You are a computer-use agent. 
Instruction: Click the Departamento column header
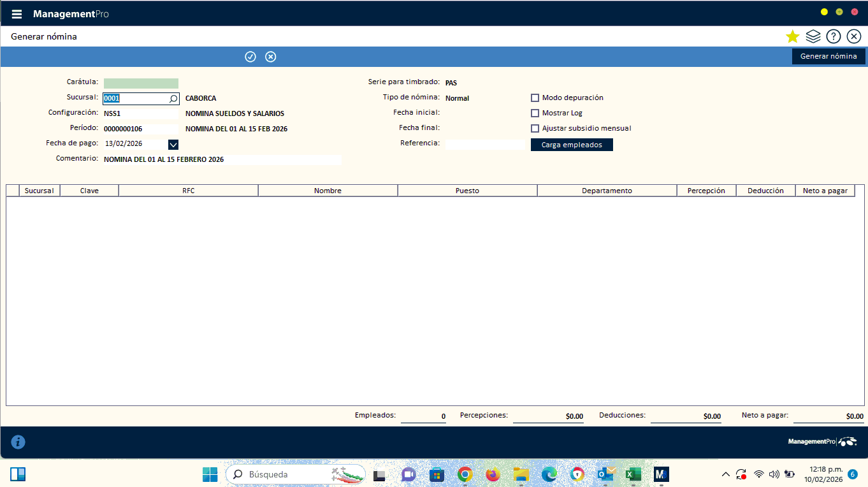point(607,191)
